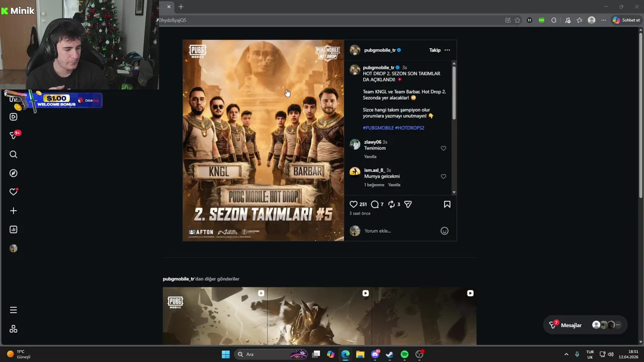Open direct messages with red badge
Viewport: 644px width, 362px height.
pos(14,135)
